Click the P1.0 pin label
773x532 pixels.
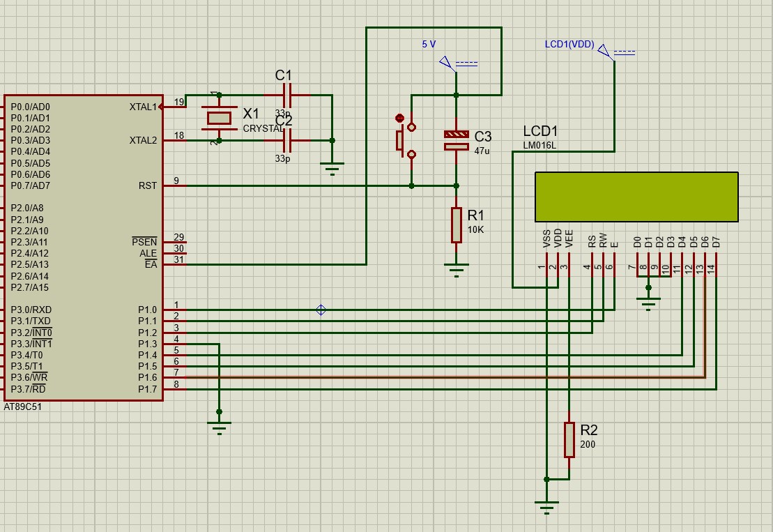point(147,310)
